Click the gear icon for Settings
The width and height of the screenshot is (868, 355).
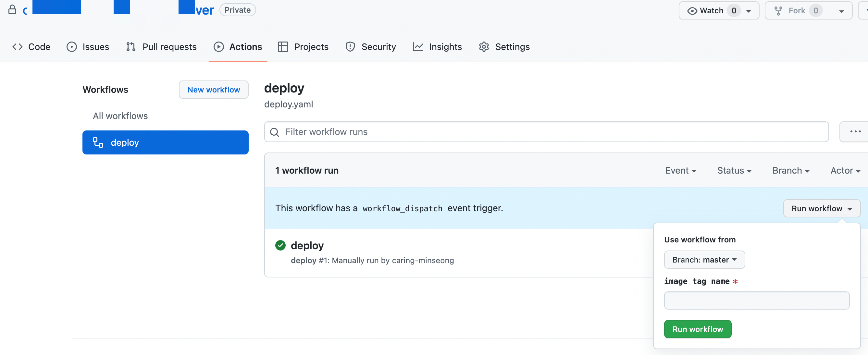point(484,47)
